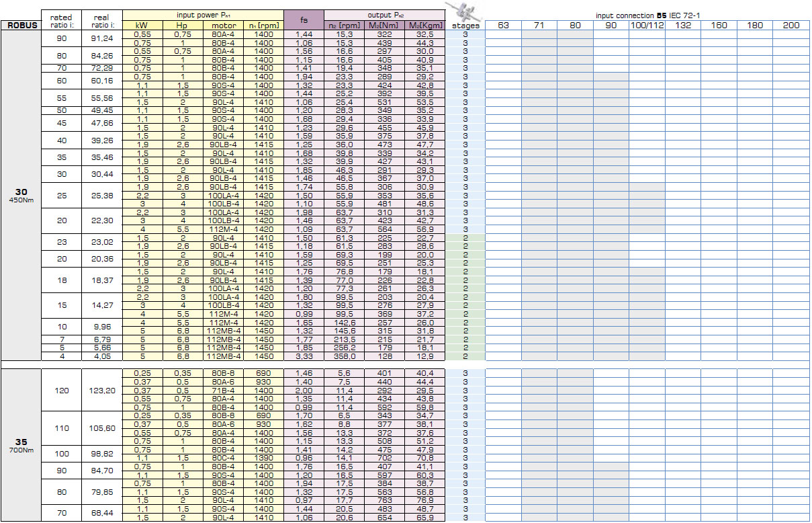Click the n2 value 256,2

pyautogui.click(x=345, y=348)
